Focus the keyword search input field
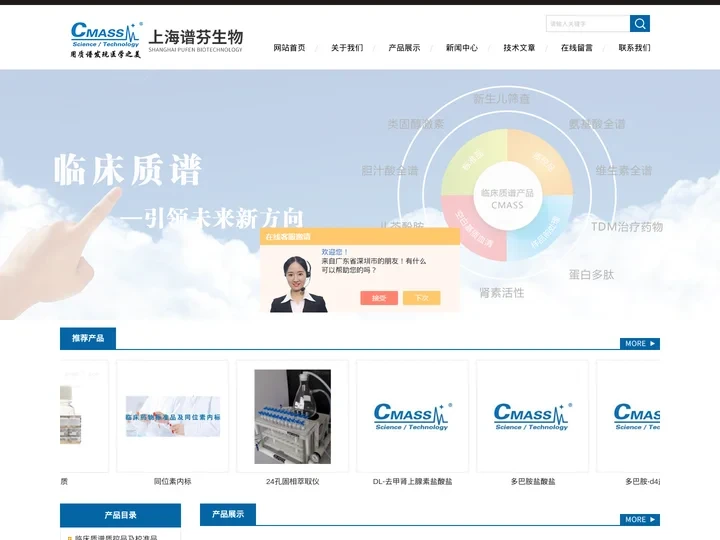 588,23
